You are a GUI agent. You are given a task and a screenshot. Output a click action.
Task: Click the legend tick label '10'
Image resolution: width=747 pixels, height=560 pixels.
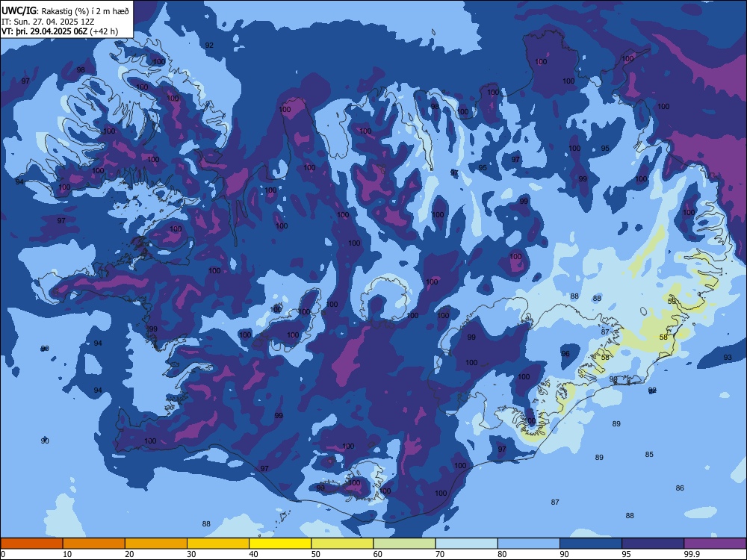coord(67,554)
